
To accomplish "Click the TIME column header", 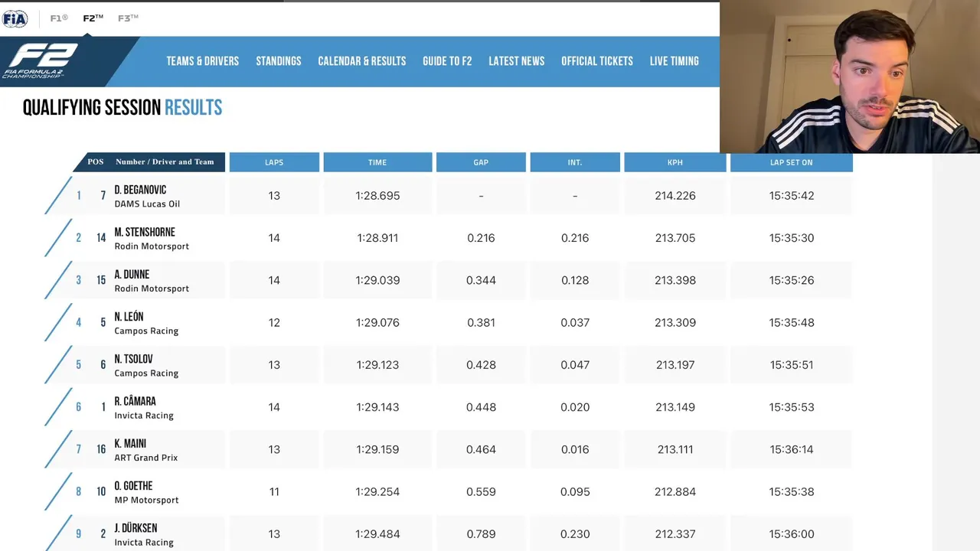I will click(x=377, y=162).
